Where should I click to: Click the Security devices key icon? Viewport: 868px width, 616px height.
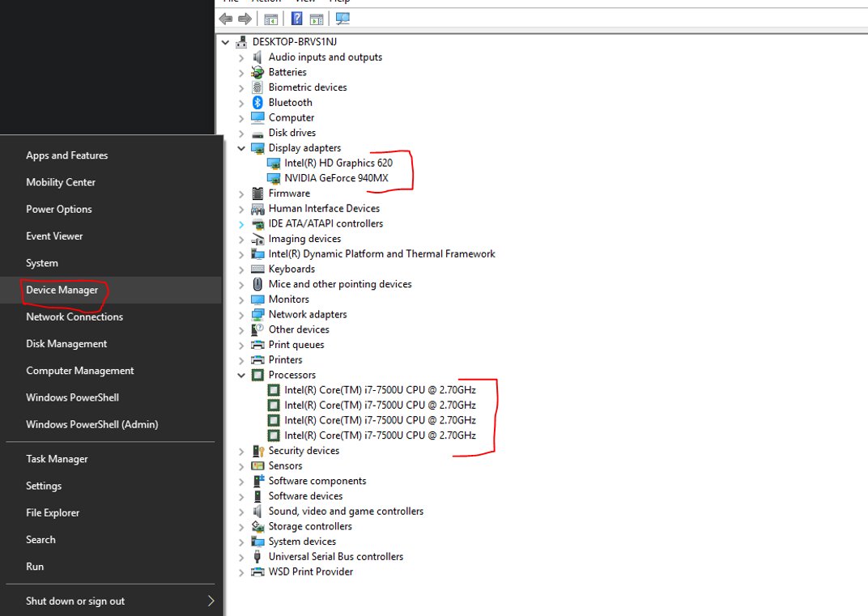257,451
